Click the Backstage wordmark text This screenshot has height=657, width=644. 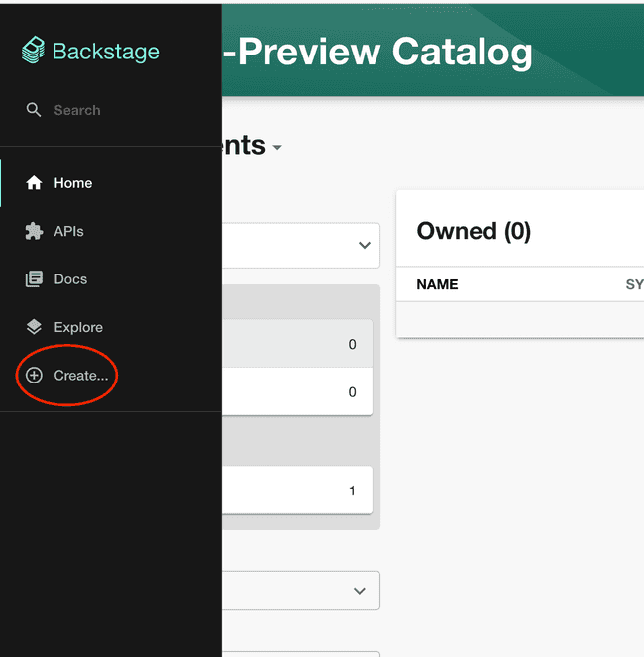[x=106, y=52]
